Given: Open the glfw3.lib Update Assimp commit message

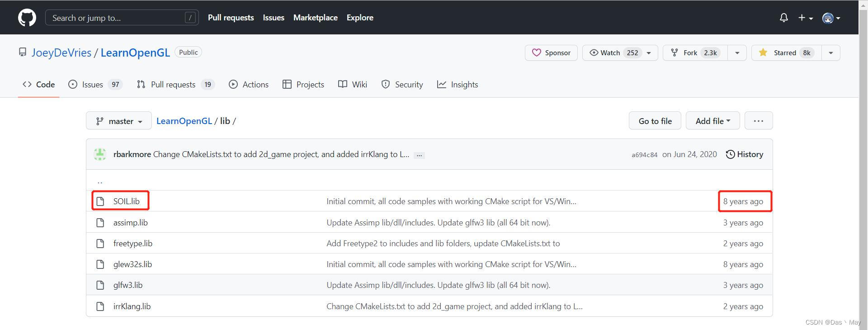Looking at the screenshot, I should coord(439,285).
